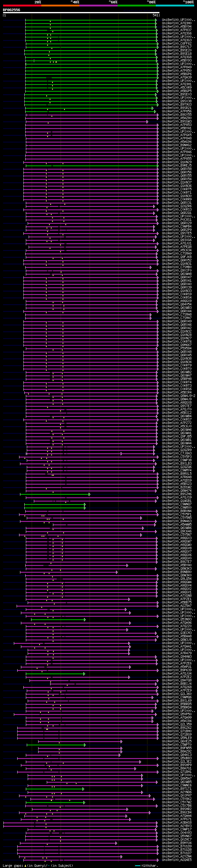
Task: Select hit label UniRef100_B9ILB3
Action: coord(177,464)
